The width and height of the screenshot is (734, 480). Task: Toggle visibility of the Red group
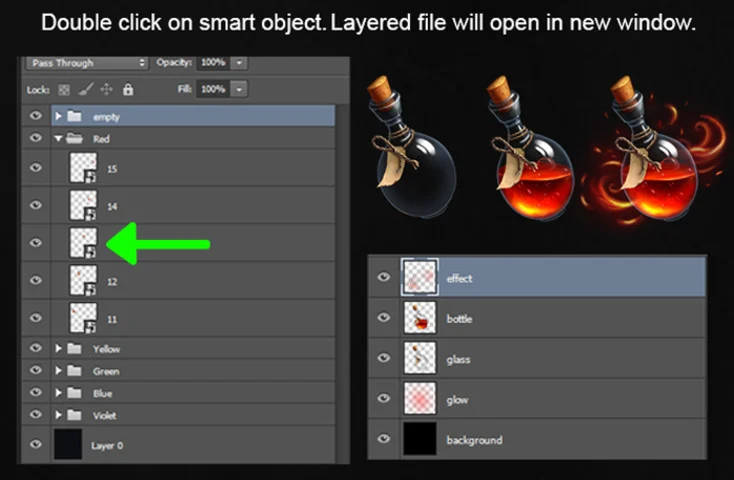coord(36,138)
